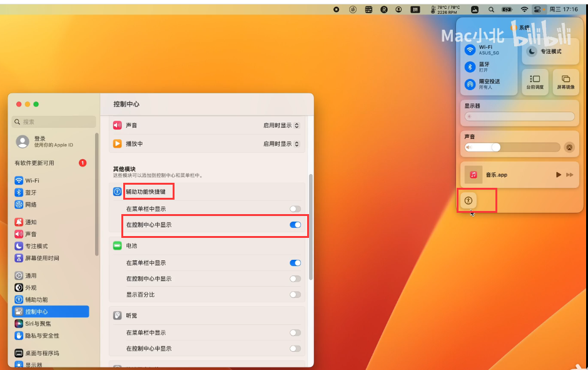This screenshot has width=588, height=370.
Task: Click the 周三 17:16 clock in the menu bar
Action: pos(564,9)
